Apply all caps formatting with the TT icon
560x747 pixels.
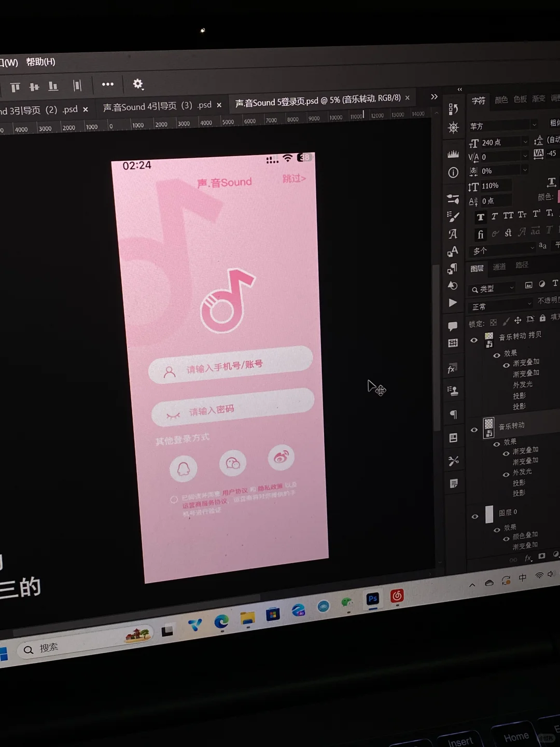coord(509,216)
